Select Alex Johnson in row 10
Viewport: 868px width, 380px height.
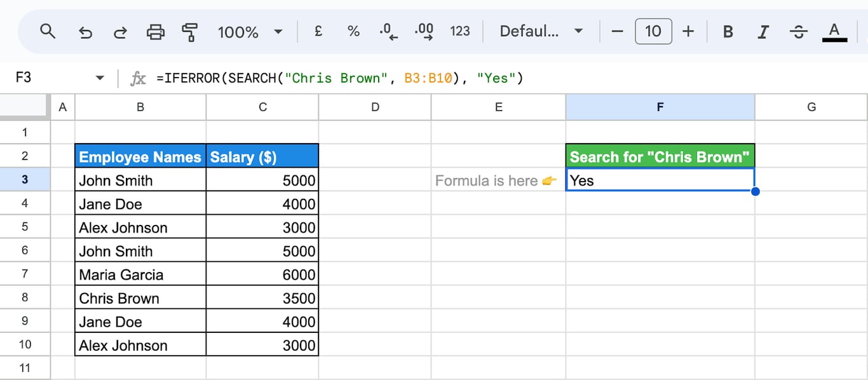pyautogui.click(x=140, y=345)
